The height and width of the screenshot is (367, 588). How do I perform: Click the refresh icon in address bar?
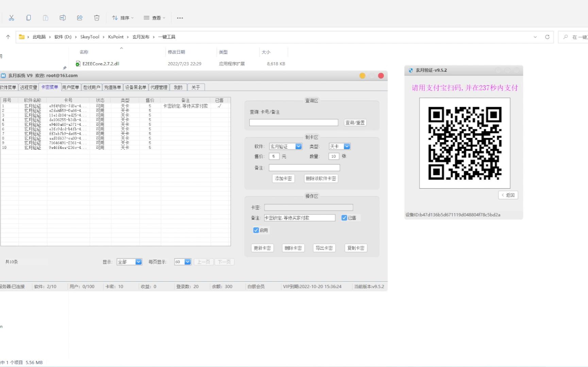coord(547,37)
